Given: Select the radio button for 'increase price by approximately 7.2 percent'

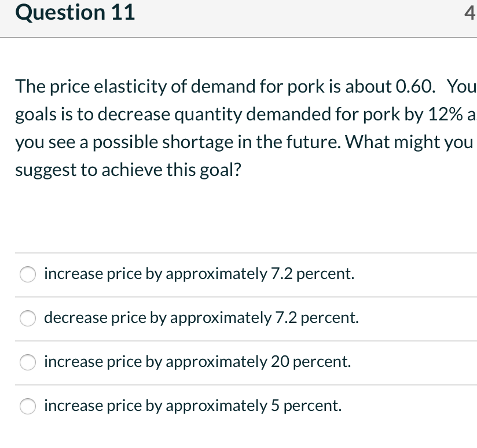Looking at the screenshot, I should point(28,274).
